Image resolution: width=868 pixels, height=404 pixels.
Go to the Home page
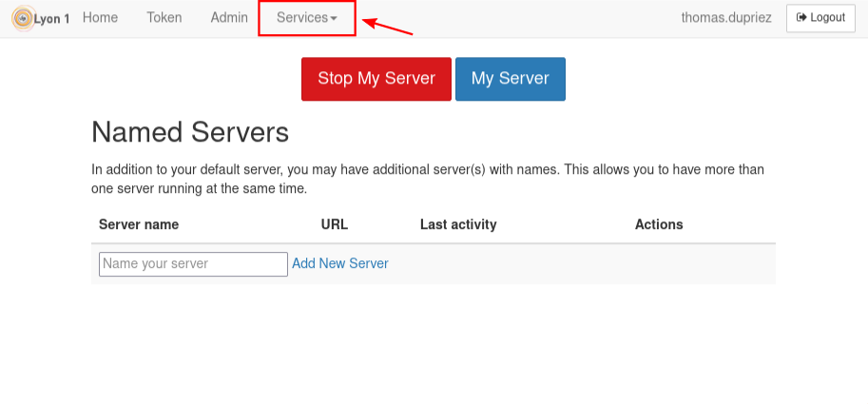click(100, 18)
